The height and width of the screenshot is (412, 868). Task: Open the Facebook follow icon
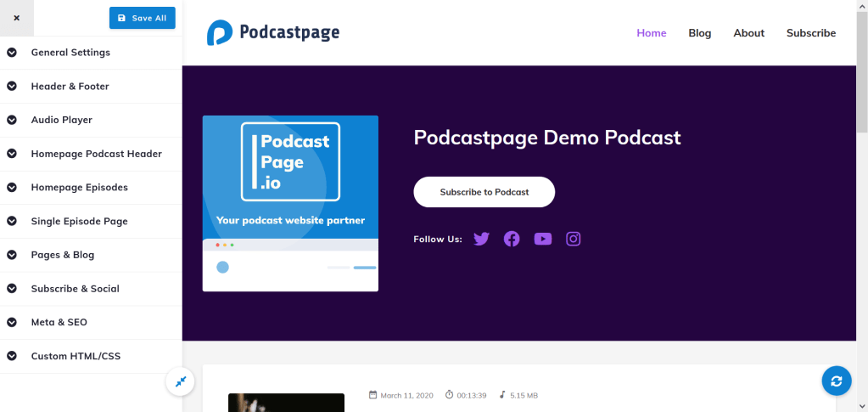click(x=512, y=239)
